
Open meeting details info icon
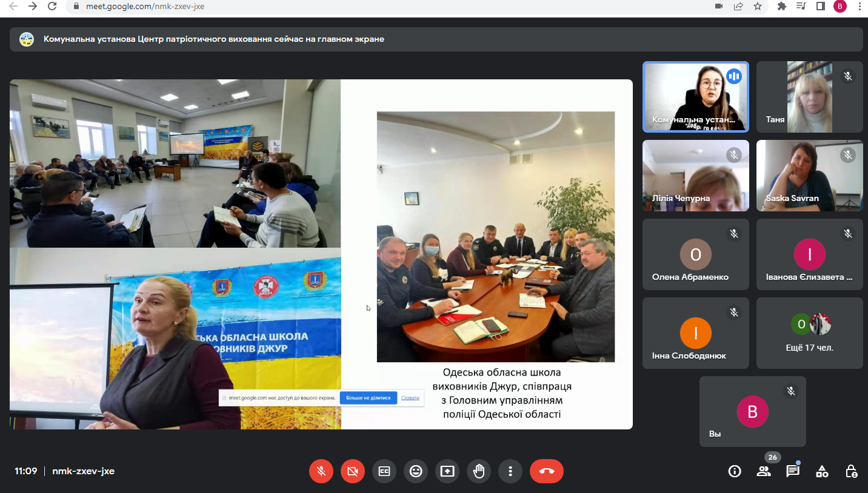(735, 471)
